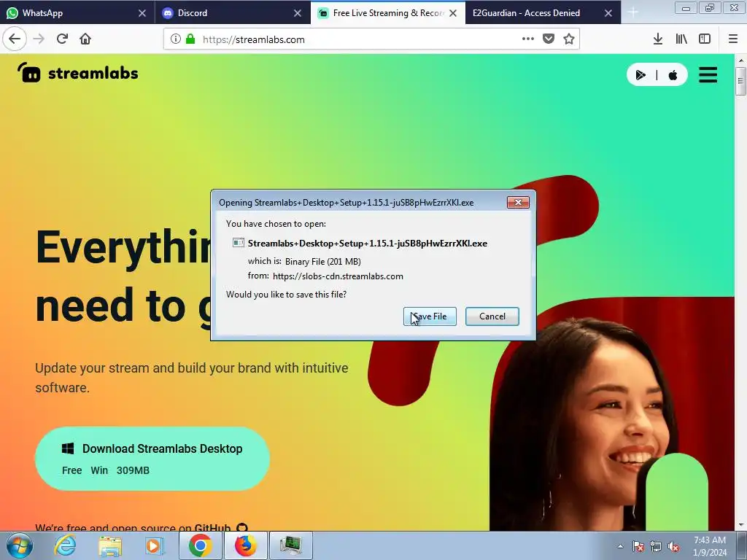
Task: Open Windows Explorer folder on taskbar
Action: click(110, 545)
